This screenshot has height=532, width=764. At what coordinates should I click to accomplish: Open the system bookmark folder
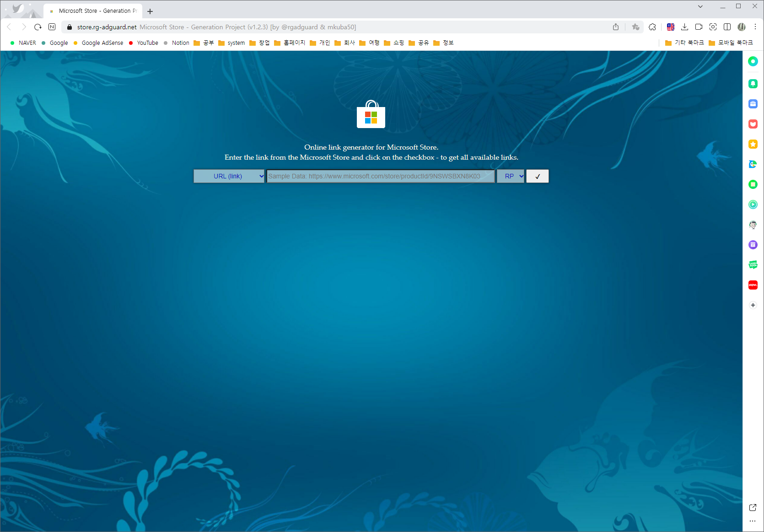(231, 43)
